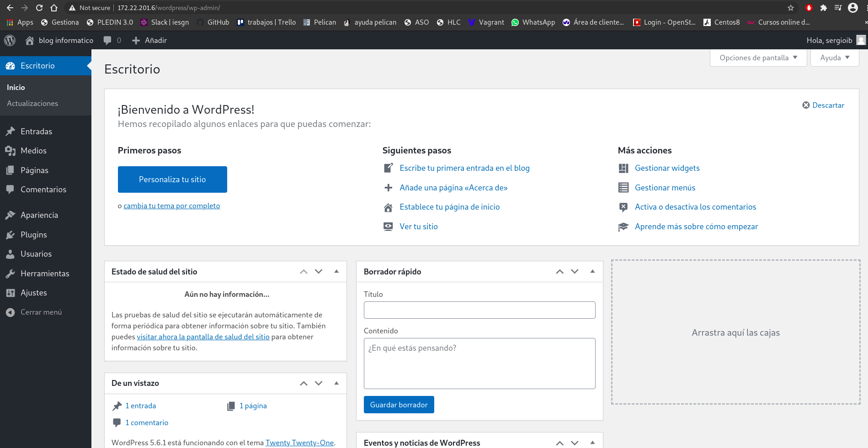The height and width of the screenshot is (448, 868).
Task: Select Actualizaciones in the sidebar
Action: 32,103
